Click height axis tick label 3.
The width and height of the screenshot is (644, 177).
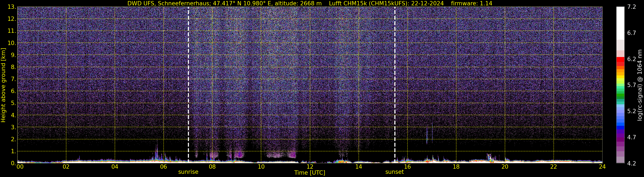click(x=13, y=127)
